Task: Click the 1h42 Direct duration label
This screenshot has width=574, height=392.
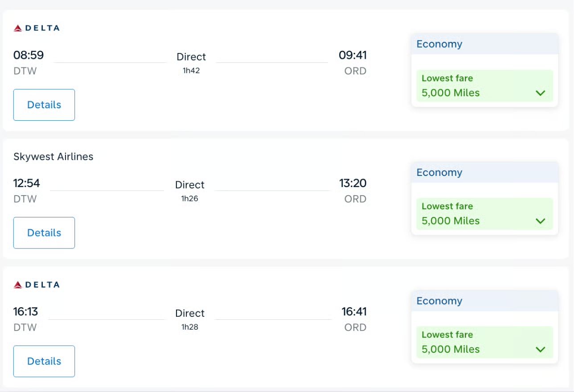Action: (x=191, y=70)
